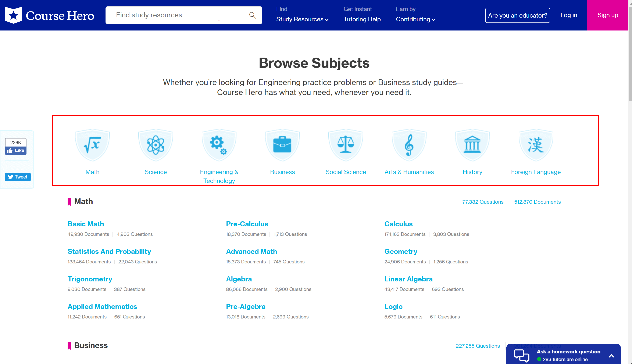Screen dimensions: 632x364
Task: Click the History building shield icon
Action: point(472,145)
